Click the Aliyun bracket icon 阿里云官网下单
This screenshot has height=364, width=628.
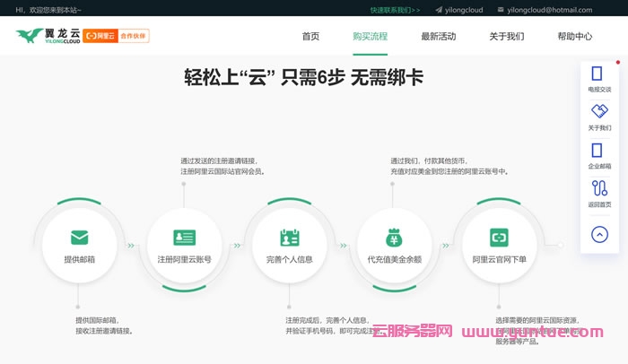click(x=499, y=238)
